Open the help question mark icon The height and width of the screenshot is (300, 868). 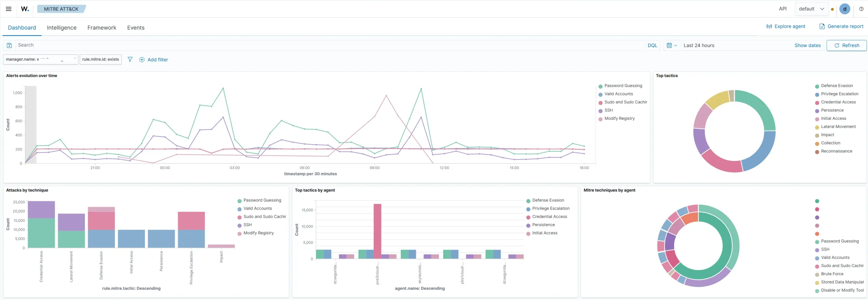point(861,9)
